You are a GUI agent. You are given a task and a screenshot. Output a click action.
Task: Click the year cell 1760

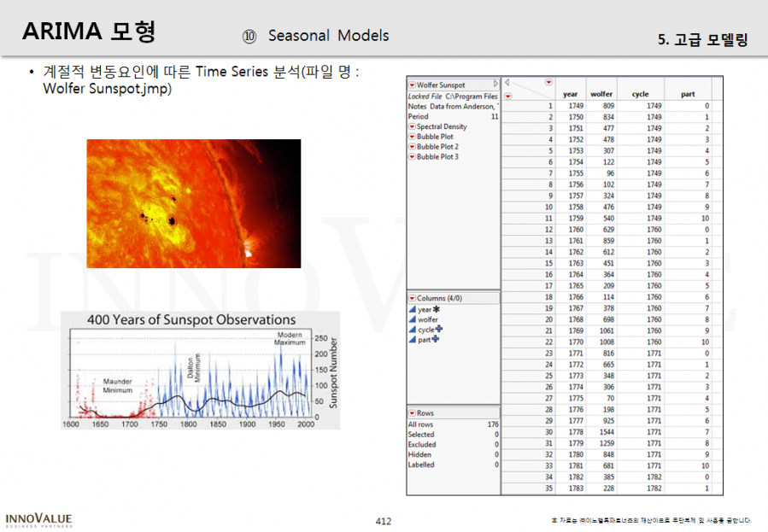click(x=576, y=230)
